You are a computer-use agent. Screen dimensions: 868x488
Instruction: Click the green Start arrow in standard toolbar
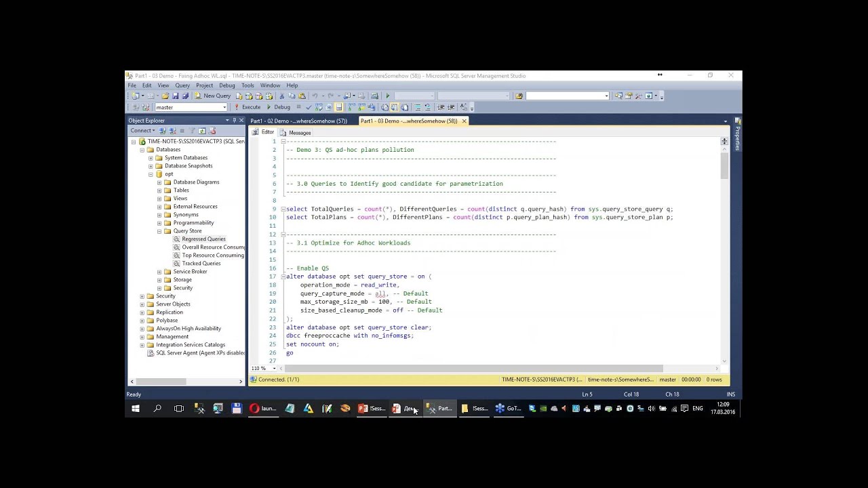coord(387,96)
